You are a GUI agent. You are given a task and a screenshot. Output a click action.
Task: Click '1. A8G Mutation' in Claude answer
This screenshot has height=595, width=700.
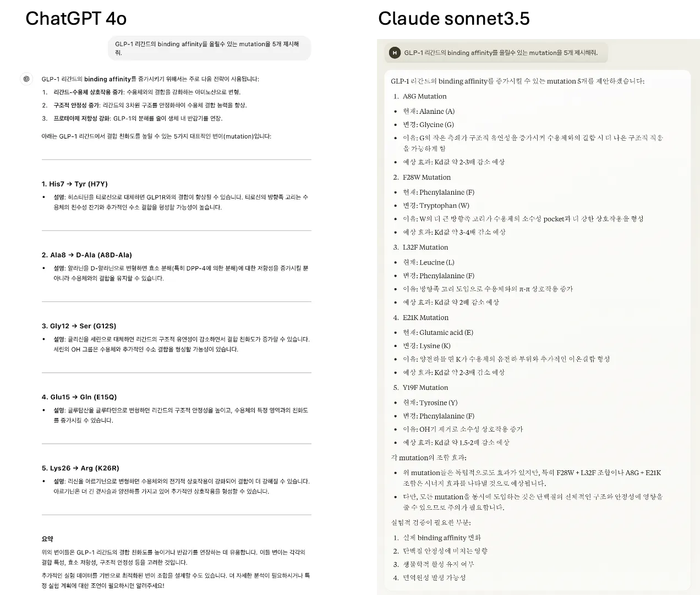click(x=420, y=96)
